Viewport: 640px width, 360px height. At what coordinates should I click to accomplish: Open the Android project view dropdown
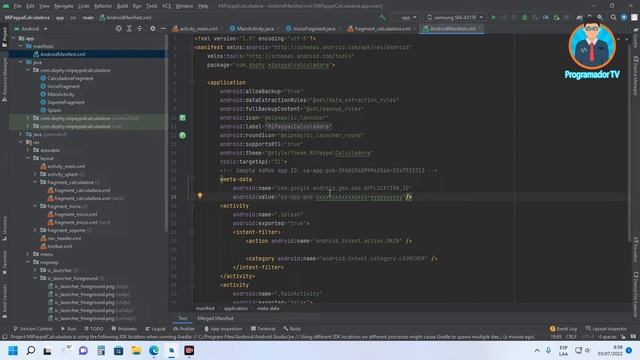31,29
